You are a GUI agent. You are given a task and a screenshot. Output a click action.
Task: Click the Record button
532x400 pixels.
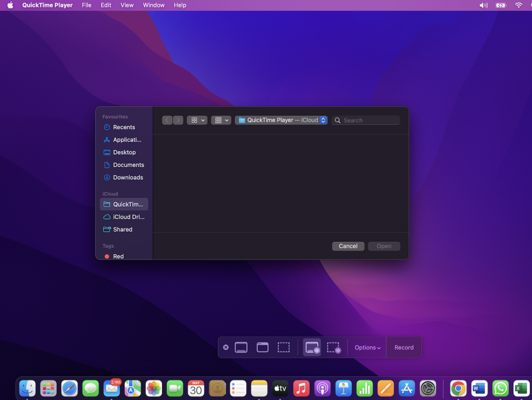[404, 348]
